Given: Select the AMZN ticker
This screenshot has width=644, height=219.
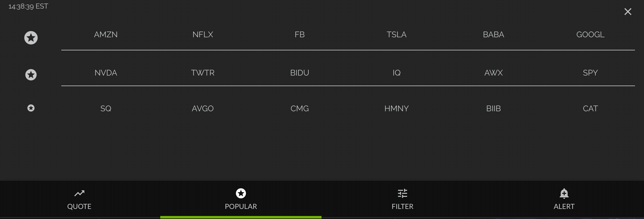Looking at the screenshot, I should [x=106, y=34].
